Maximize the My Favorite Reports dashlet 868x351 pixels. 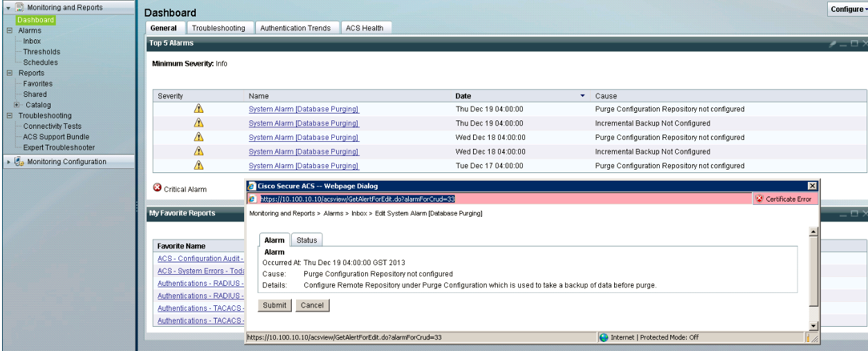click(x=854, y=214)
